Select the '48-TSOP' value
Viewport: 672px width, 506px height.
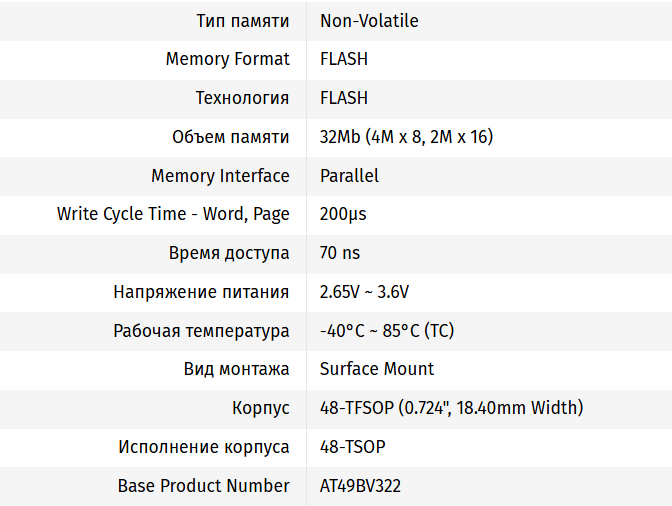coord(352,447)
